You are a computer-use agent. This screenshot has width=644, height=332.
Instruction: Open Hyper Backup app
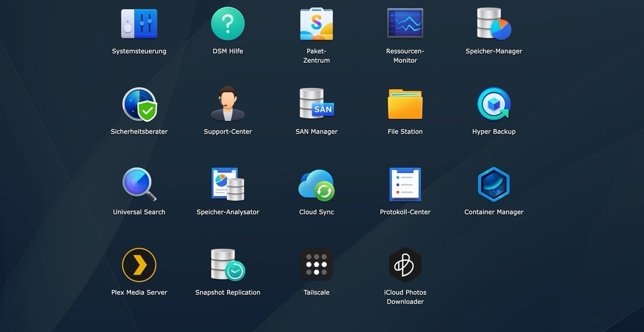click(494, 104)
